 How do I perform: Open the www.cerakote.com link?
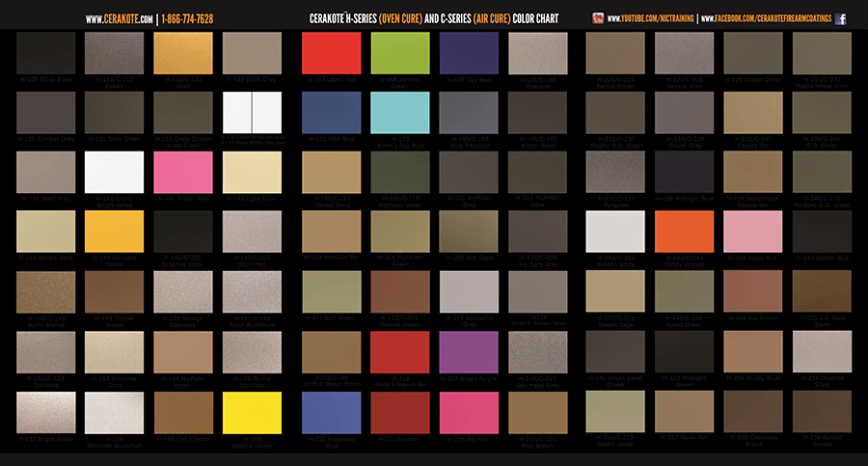click(x=119, y=19)
